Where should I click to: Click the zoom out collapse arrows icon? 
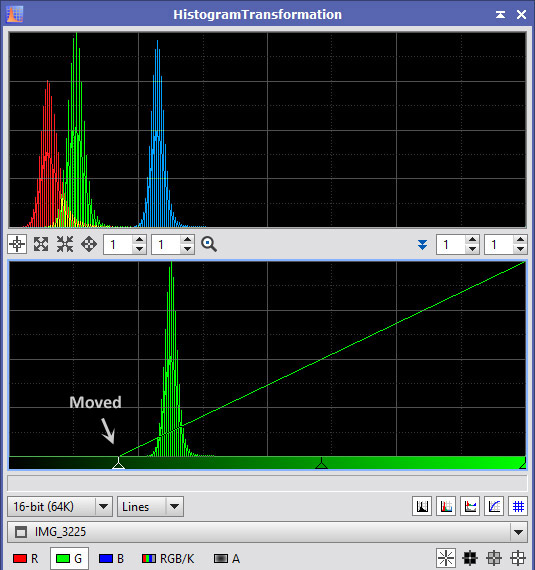(65, 244)
